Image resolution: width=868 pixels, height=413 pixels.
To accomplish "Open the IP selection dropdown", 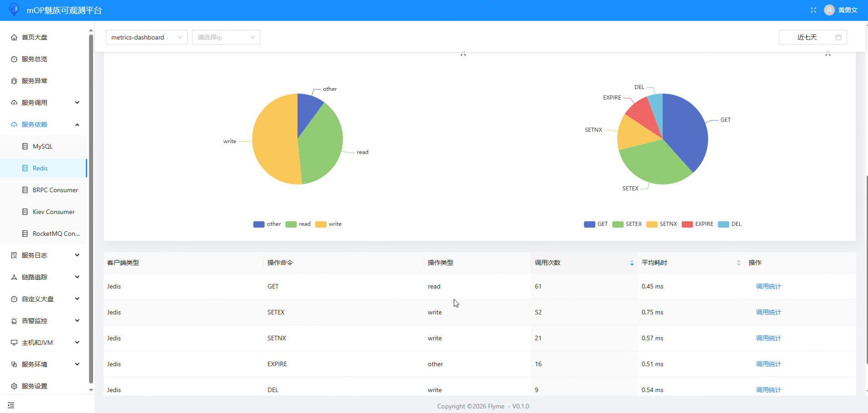I will (226, 37).
